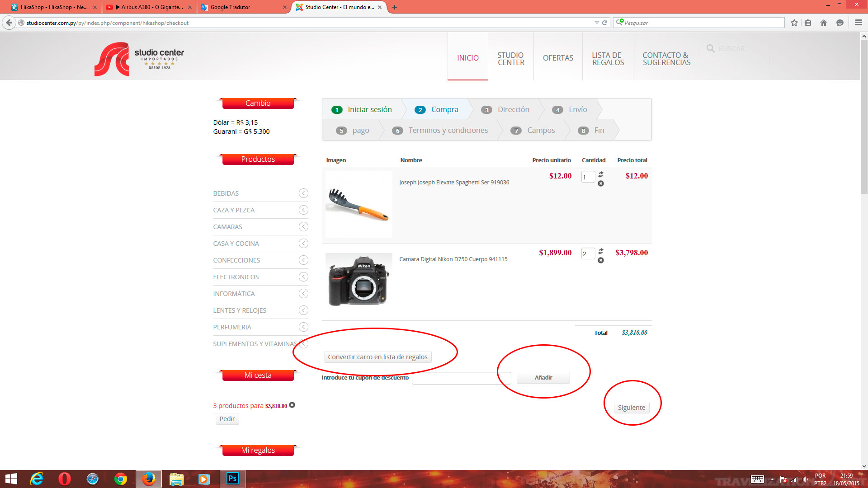Click Añadir coupon button
The width and height of the screenshot is (868, 488).
tap(543, 378)
